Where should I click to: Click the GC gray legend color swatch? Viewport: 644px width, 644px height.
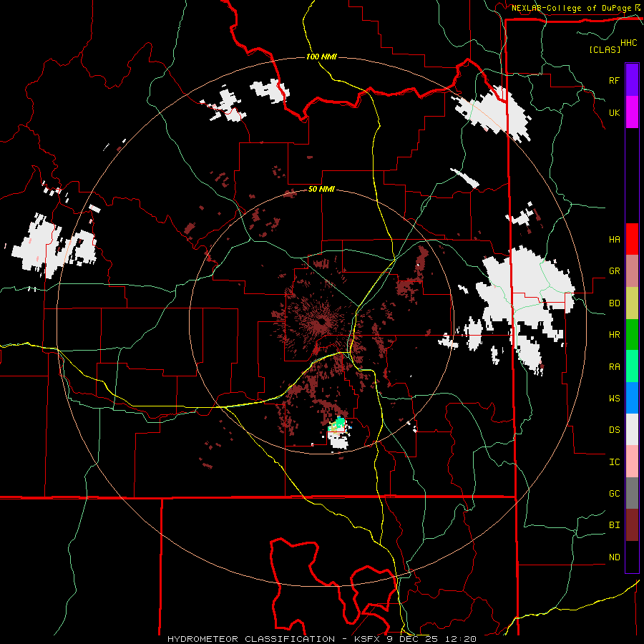tap(632, 493)
